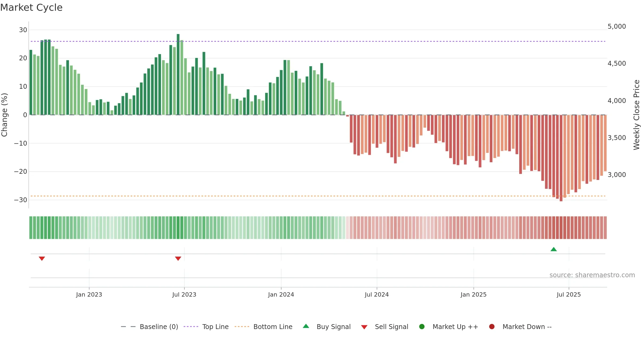This screenshot has height=362, width=644.
Task: Click the −20 label on the Change axis
Action: pyautogui.click(x=21, y=172)
